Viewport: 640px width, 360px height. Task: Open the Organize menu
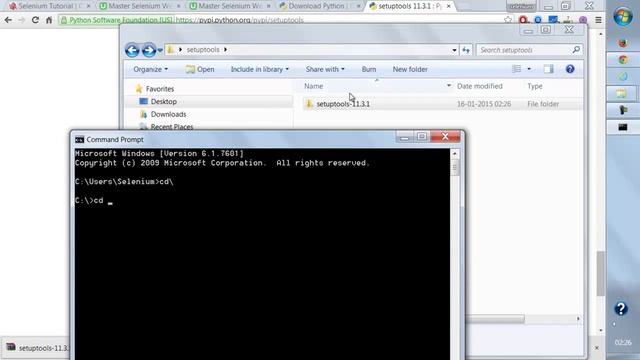(150, 69)
